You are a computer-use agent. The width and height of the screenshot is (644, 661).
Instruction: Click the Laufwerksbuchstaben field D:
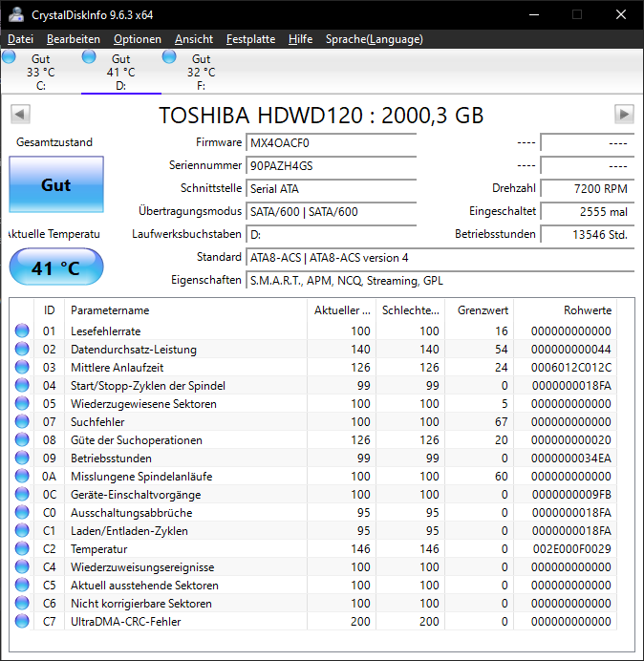[x=331, y=234]
